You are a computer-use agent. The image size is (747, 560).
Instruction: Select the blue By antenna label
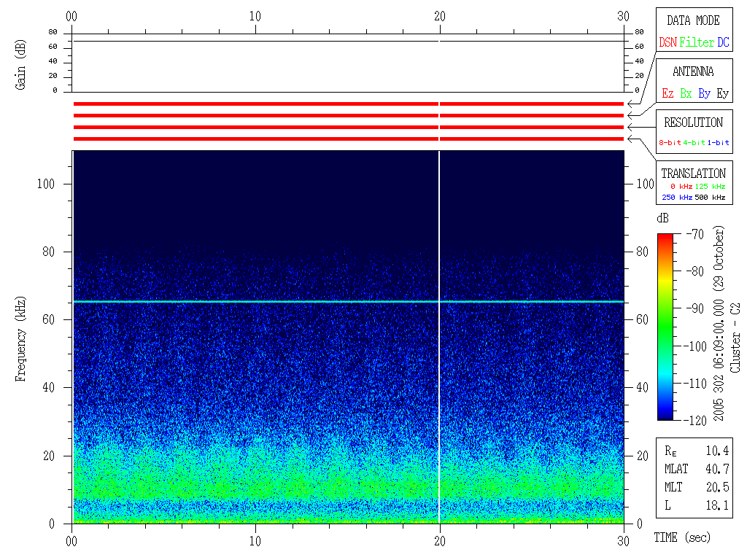click(704, 94)
